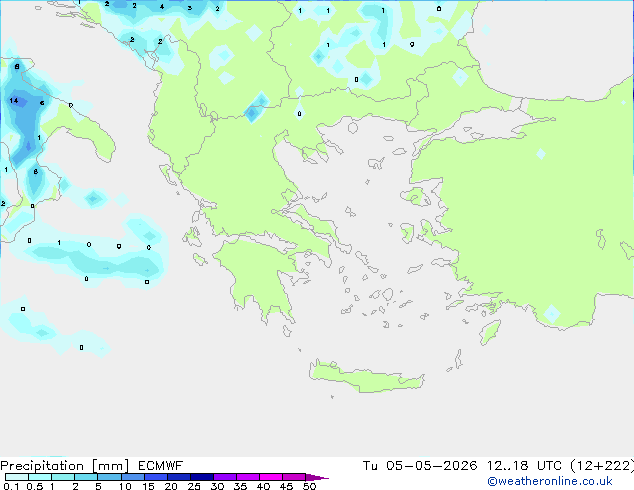Click the island of Rhodes

490,332
